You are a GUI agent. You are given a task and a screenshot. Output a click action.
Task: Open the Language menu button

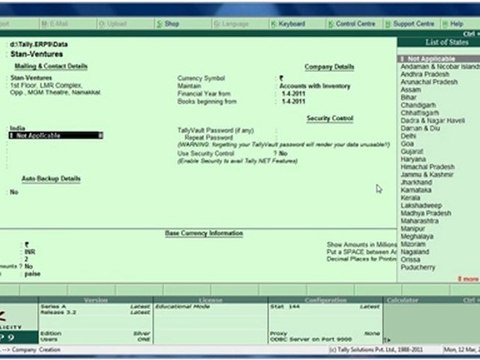(x=231, y=24)
